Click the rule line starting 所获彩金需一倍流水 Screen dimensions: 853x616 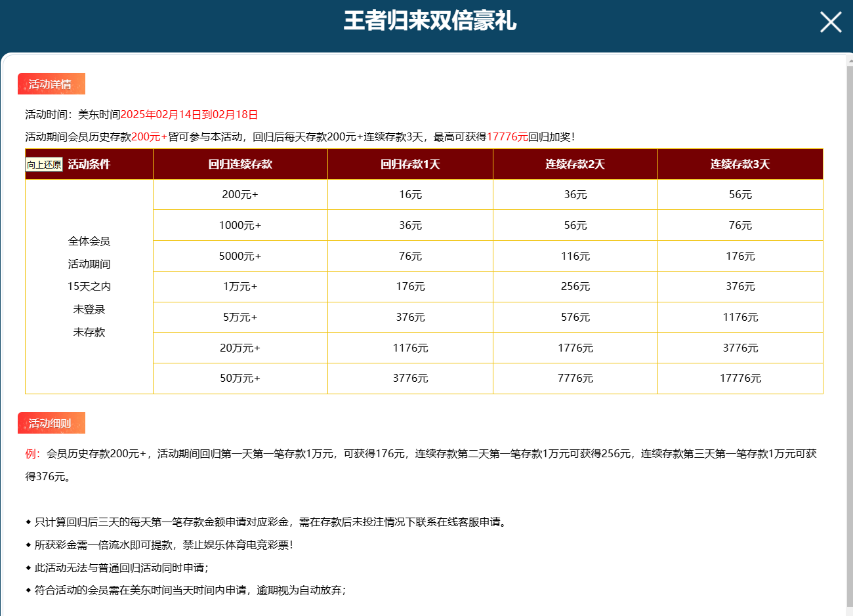pyautogui.click(x=160, y=545)
